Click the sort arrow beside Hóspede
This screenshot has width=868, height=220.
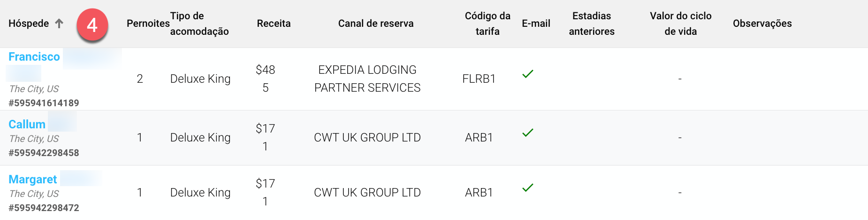[59, 24]
